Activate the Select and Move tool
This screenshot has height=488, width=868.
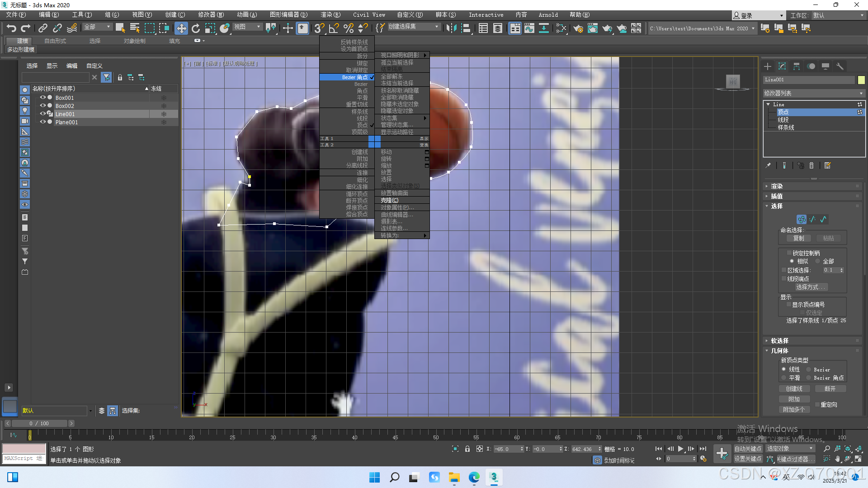tap(181, 28)
